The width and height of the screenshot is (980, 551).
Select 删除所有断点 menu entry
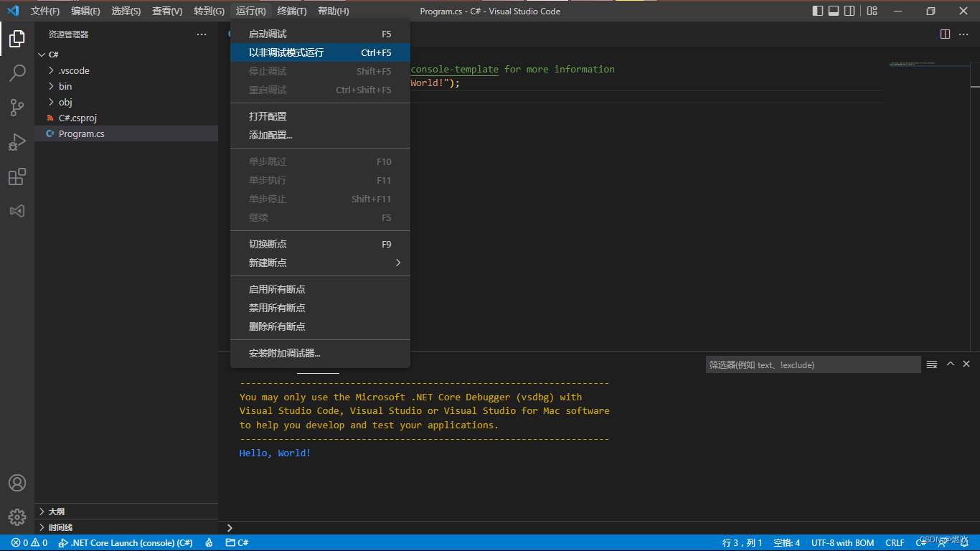(x=320, y=326)
